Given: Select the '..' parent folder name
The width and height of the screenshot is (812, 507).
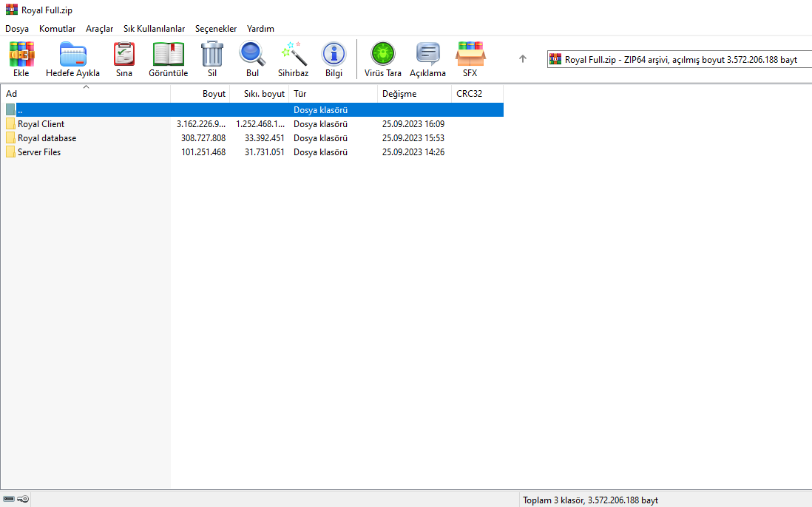Looking at the screenshot, I should click(20, 109).
